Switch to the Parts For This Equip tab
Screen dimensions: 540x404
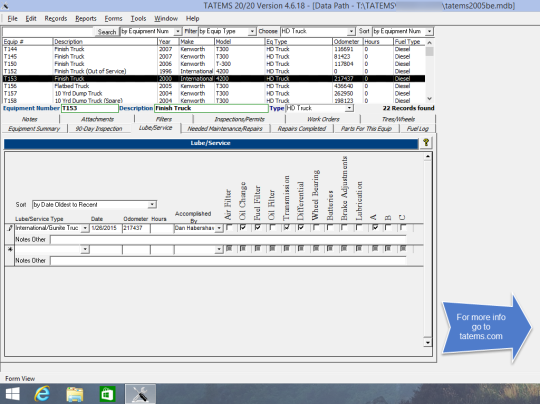click(x=366, y=128)
